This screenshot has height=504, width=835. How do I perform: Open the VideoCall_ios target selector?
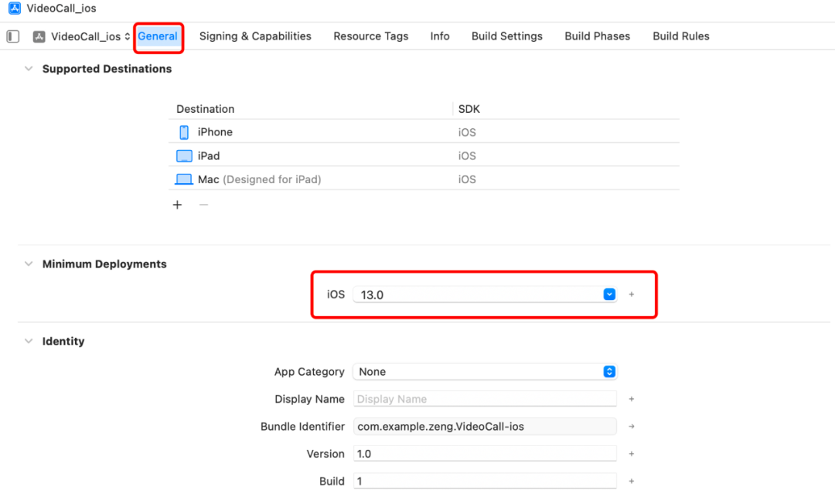tap(82, 36)
